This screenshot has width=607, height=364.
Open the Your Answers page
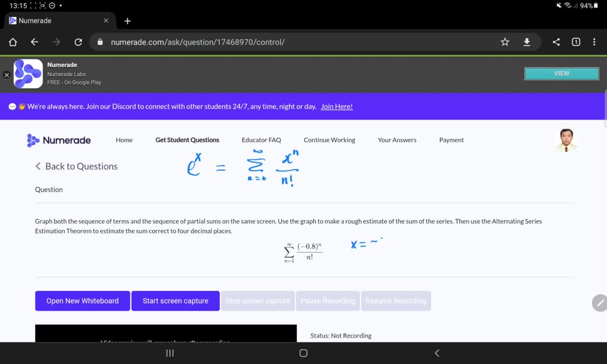[397, 140]
